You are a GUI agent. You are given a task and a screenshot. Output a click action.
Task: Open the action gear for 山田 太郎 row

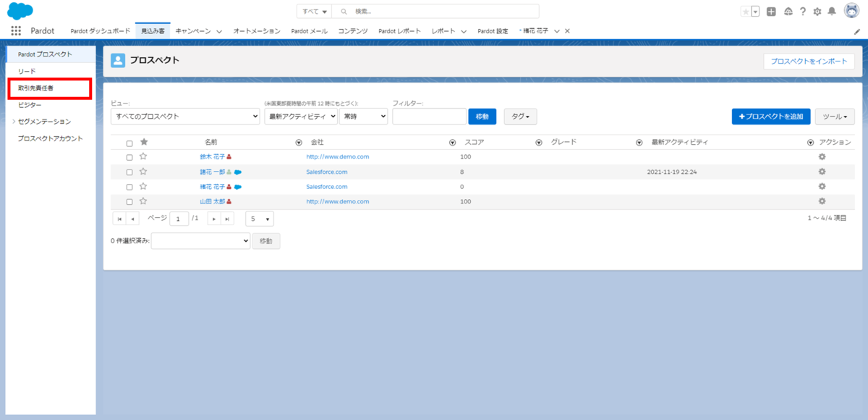822,201
